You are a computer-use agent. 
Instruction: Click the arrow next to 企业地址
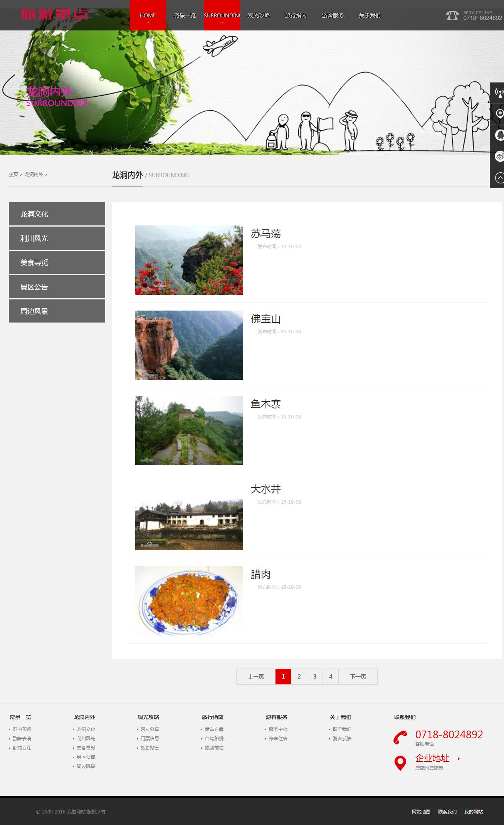pos(459,759)
